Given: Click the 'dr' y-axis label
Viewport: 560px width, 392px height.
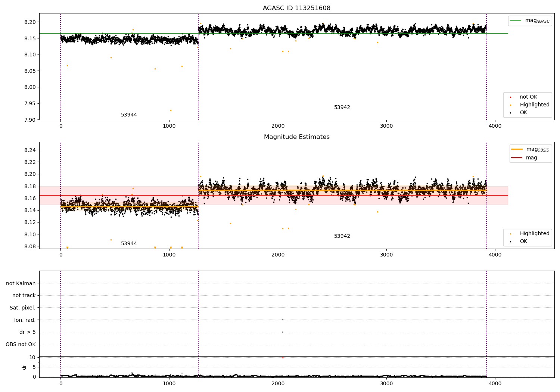Looking at the screenshot, I should point(24,367).
